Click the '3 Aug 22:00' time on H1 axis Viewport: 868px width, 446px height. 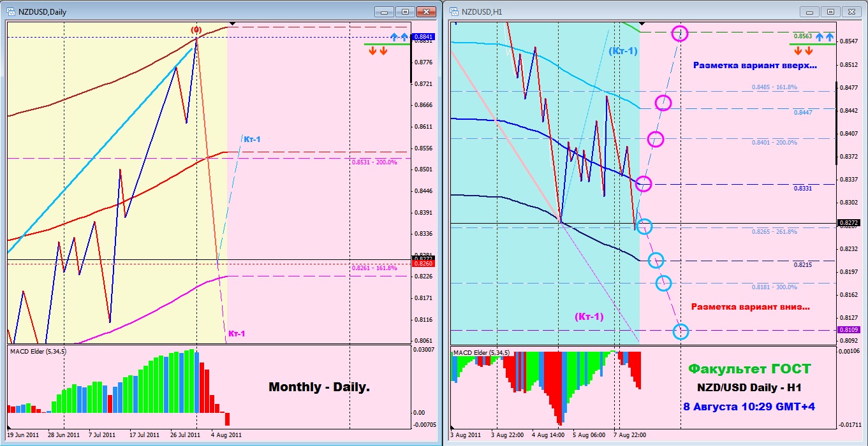click(508, 435)
